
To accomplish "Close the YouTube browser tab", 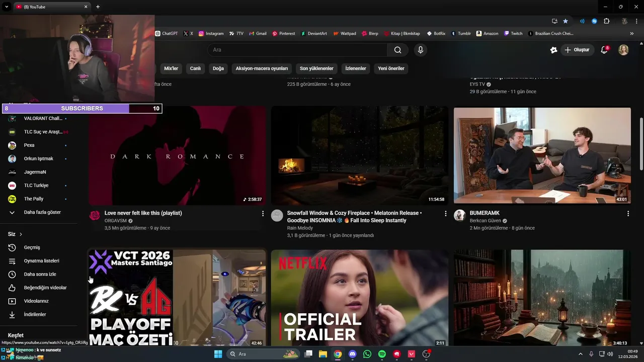I will tap(86, 7).
